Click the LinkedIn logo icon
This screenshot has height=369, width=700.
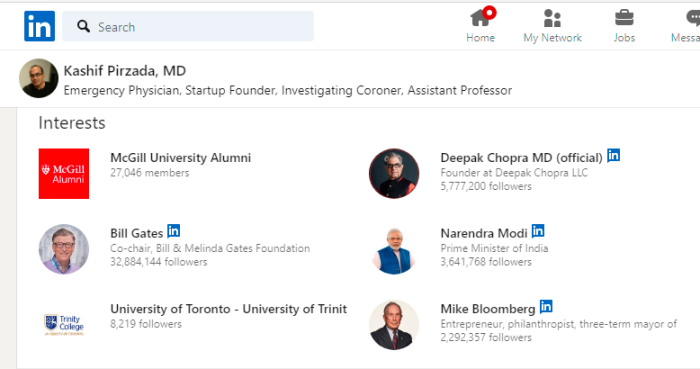(x=39, y=26)
